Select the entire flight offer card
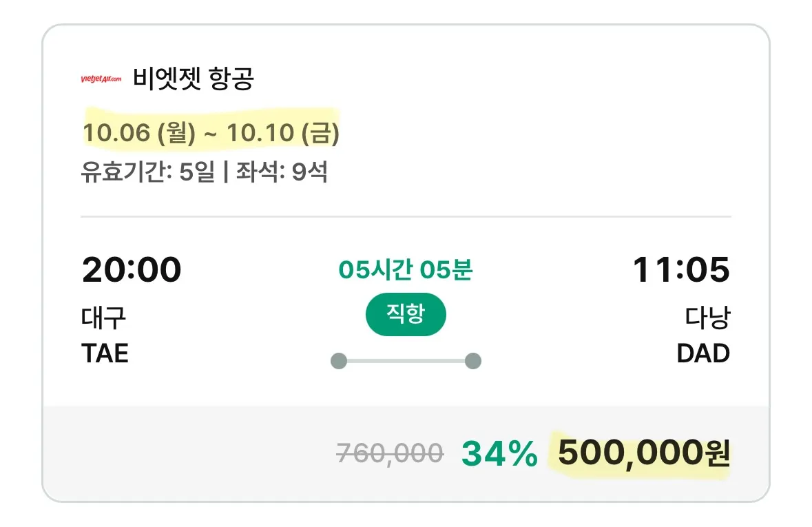812x527 pixels. 406,262
